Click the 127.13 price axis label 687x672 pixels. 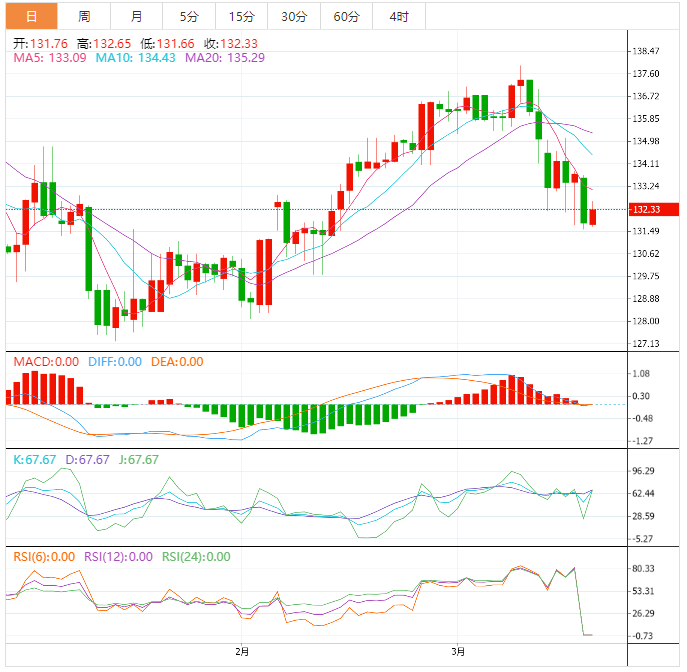click(646, 344)
